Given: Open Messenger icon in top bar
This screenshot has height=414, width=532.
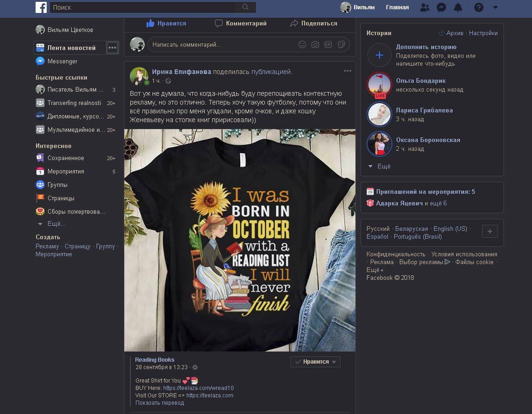Looking at the screenshot, I should (x=441, y=7).
